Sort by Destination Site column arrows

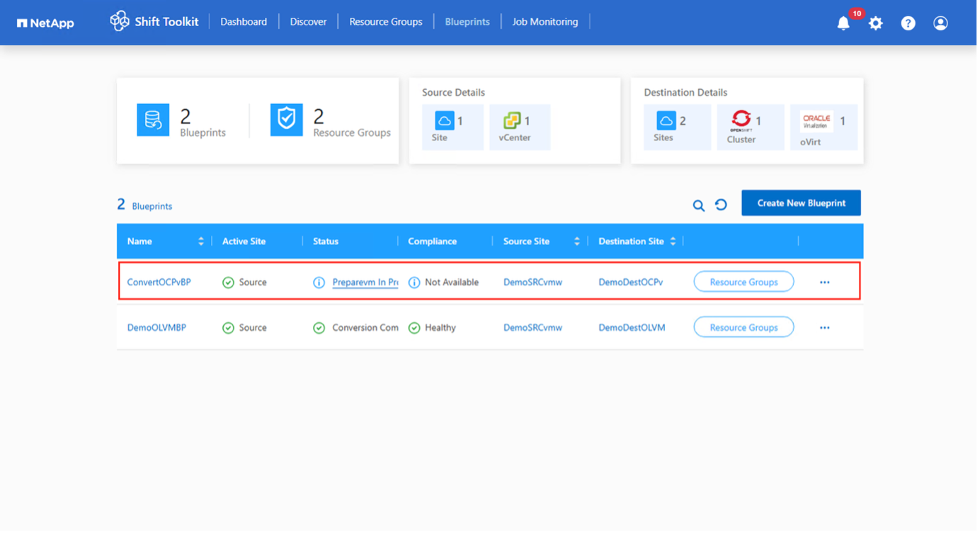pyautogui.click(x=673, y=242)
